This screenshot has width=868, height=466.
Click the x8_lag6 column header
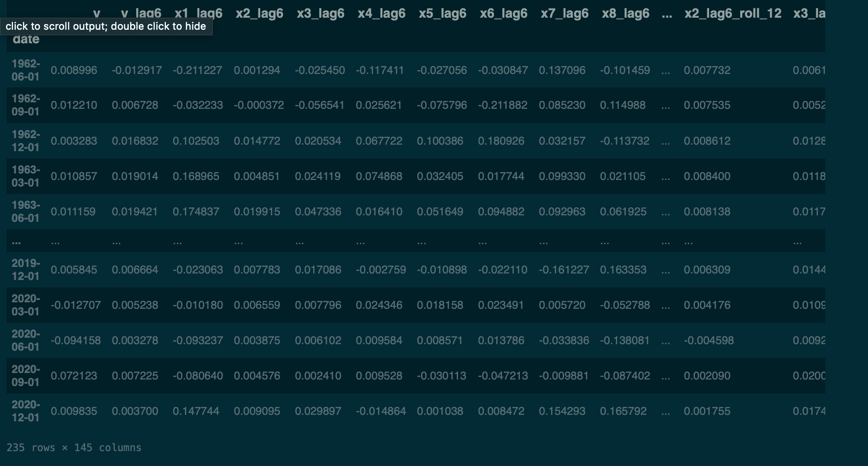[625, 13]
